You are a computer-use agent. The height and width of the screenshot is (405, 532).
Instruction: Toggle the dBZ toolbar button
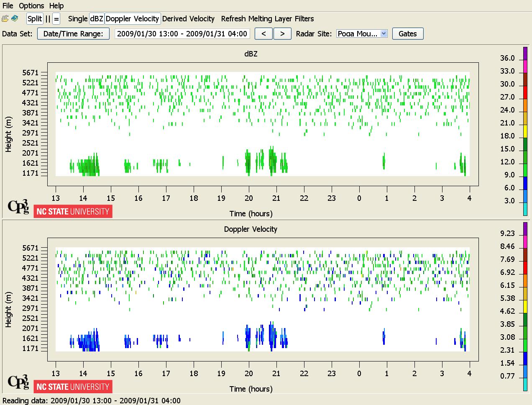pyautogui.click(x=97, y=19)
